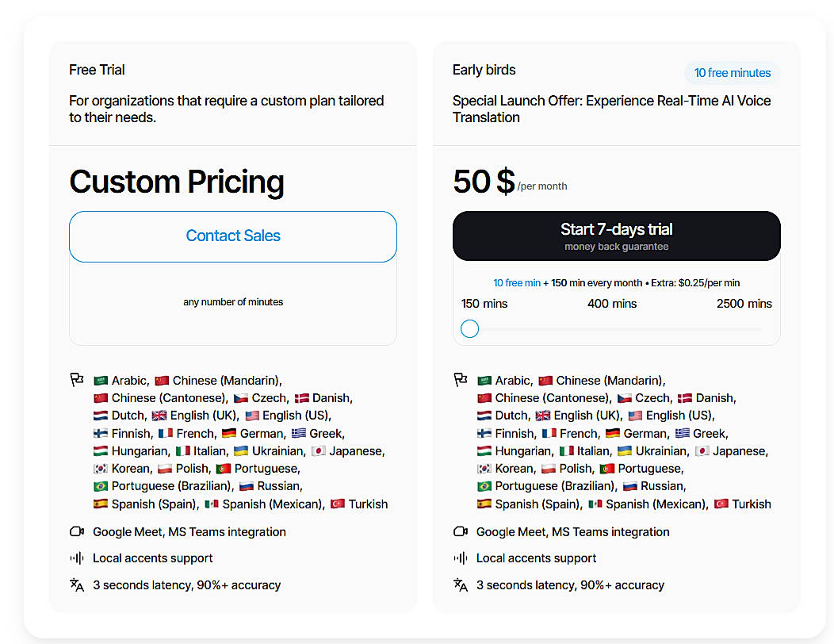Click the Korean flag icon

pyautogui.click(x=101, y=468)
